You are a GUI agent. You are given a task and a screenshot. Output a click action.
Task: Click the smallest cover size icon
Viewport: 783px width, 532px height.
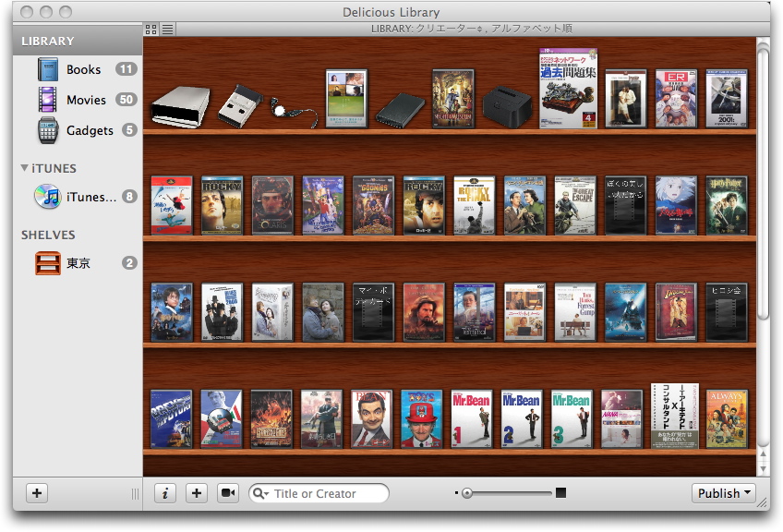(456, 493)
